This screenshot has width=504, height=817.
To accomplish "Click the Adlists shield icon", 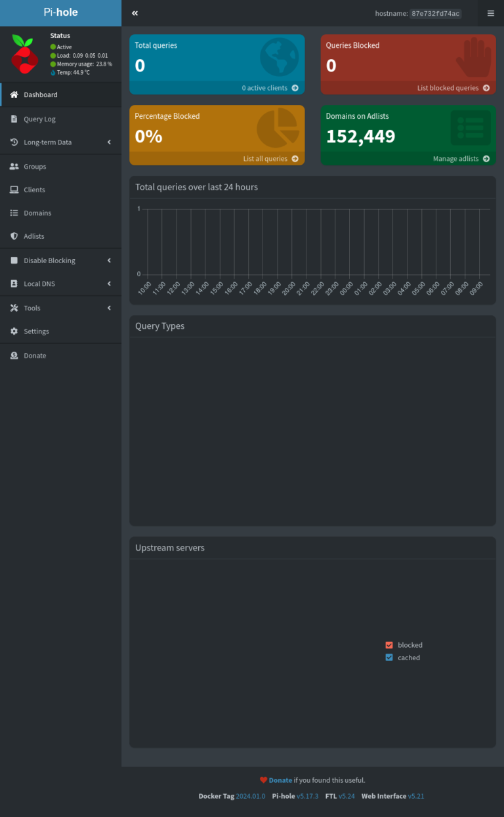I will click(x=14, y=236).
